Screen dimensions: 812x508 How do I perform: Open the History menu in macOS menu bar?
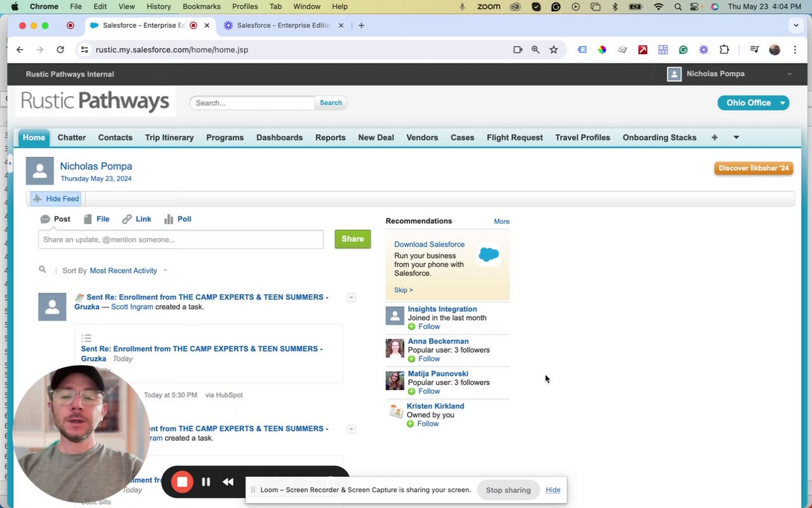coord(159,6)
